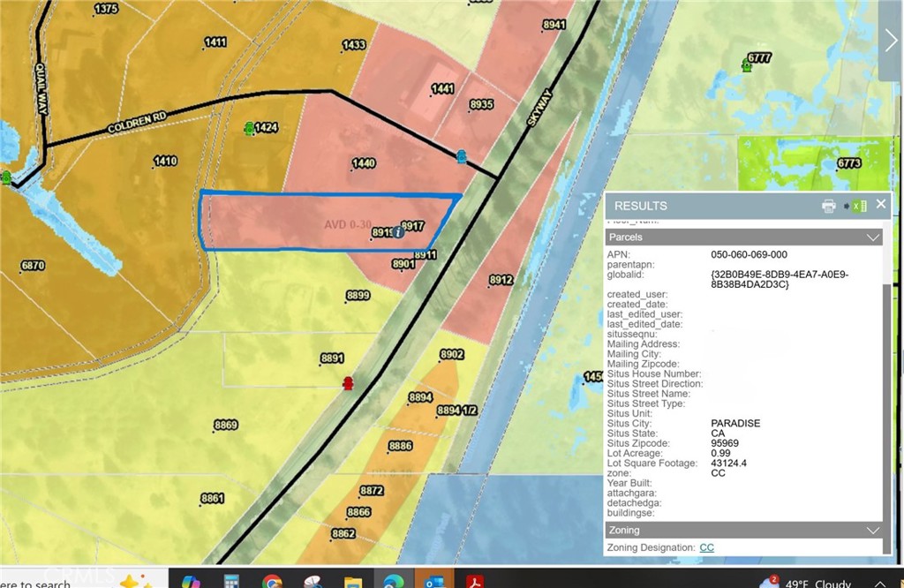
Task: Print the parcel results
Action: pyautogui.click(x=828, y=206)
